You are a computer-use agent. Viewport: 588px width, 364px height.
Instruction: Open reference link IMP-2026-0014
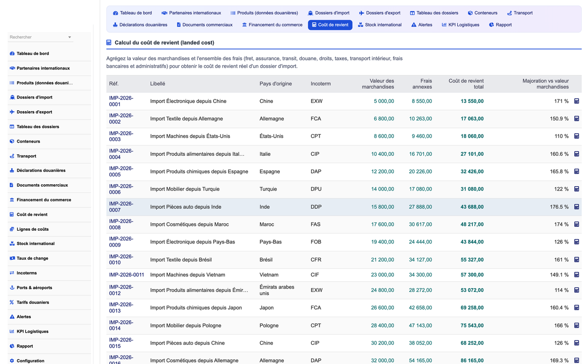pyautogui.click(x=121, y=325)
